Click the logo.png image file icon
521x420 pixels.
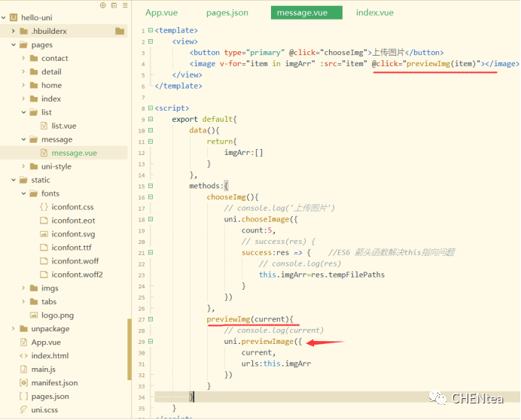[33, 315]
